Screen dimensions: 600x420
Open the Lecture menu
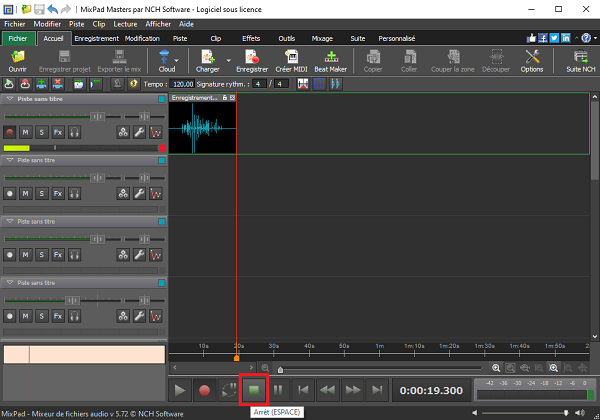125,24
